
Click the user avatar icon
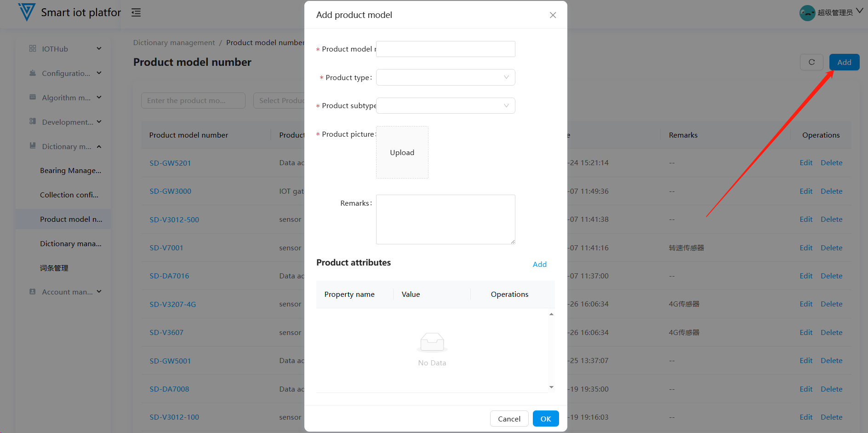(807, 13)
